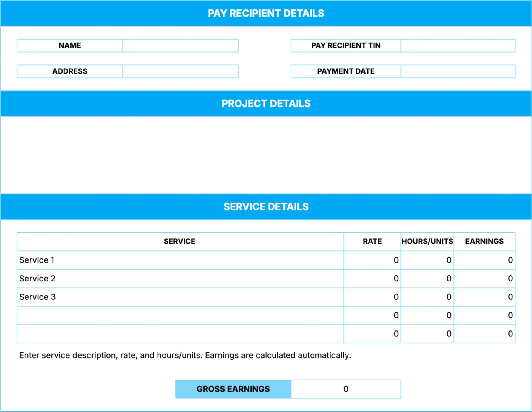Click the instruction note below the service table
The image size is (532, 412).
(185, 355)
